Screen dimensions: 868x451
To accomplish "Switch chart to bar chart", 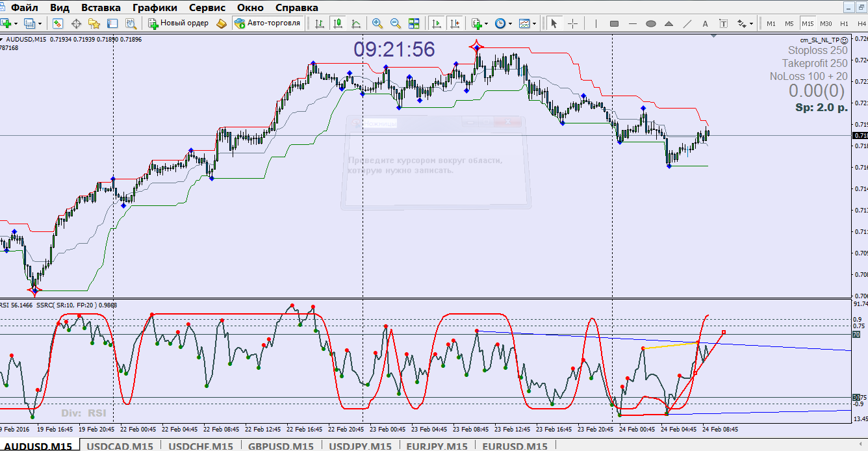I will tap(320, 23).
